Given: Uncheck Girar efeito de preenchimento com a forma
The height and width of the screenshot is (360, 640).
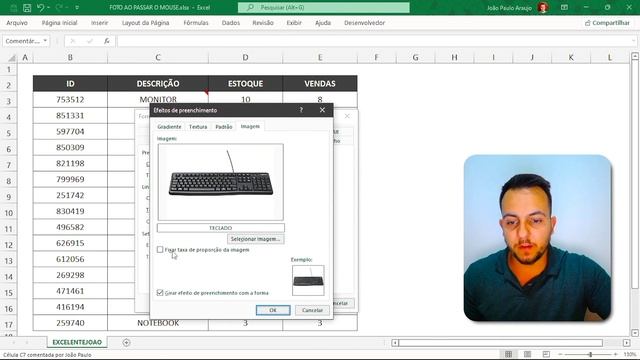Looking at the screenshot, I should pos(160,293).
